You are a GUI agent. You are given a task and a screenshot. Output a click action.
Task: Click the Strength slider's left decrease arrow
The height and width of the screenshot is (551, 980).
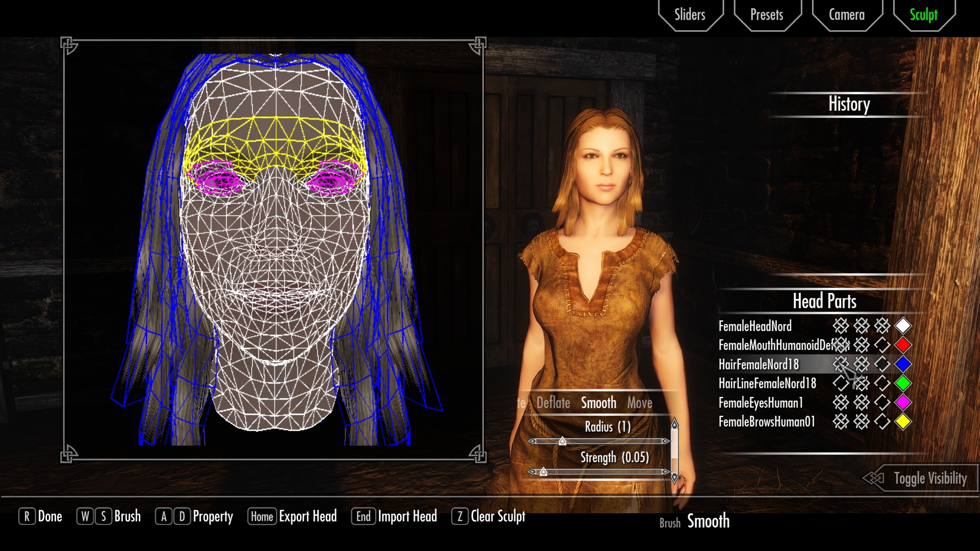[x=532, y=472]
